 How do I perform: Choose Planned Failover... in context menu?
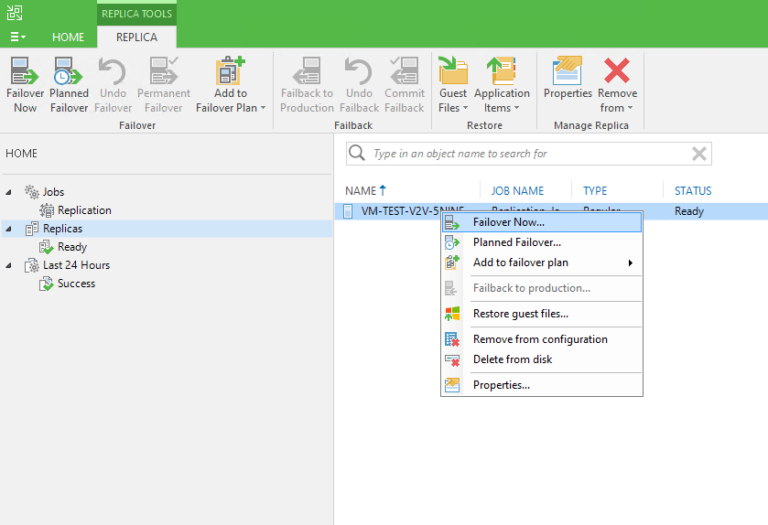[541, 242]
